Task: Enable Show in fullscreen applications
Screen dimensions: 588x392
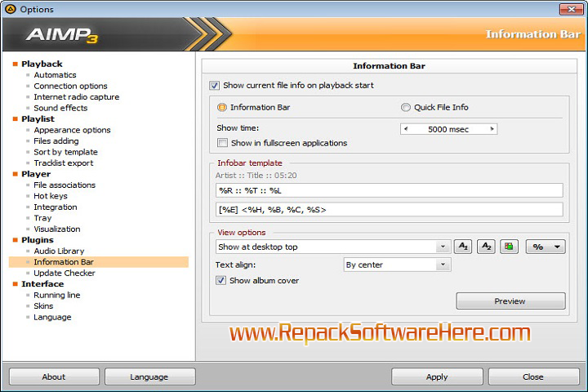Action: tap(222, 143)
